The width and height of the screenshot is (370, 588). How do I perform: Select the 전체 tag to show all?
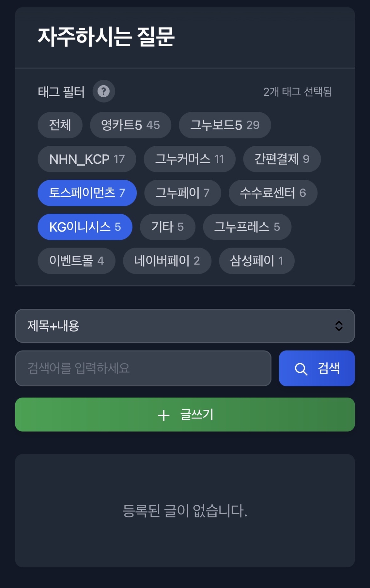point(60,125)
